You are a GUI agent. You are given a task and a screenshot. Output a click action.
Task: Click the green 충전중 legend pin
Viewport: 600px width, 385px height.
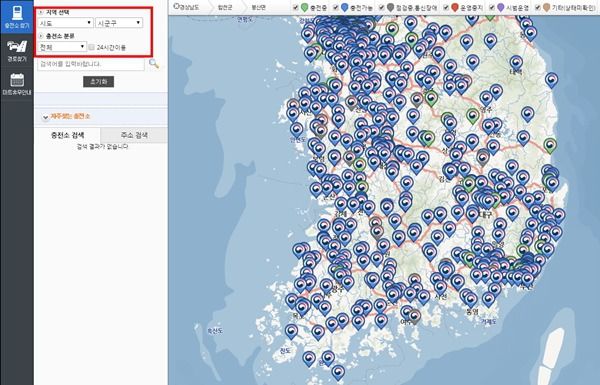(x=304, y=7)
